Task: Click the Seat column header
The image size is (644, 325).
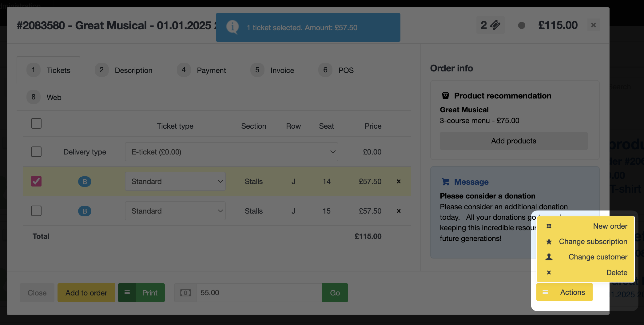Action: 326,126
